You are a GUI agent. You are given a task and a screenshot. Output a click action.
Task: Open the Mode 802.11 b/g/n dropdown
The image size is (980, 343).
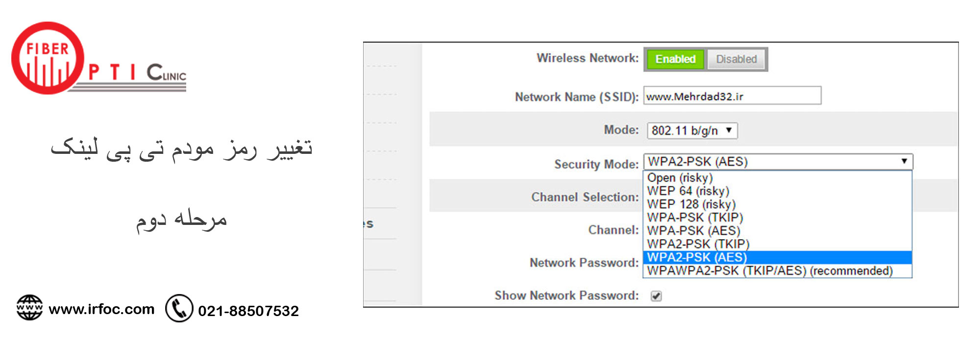pos(692,131)
